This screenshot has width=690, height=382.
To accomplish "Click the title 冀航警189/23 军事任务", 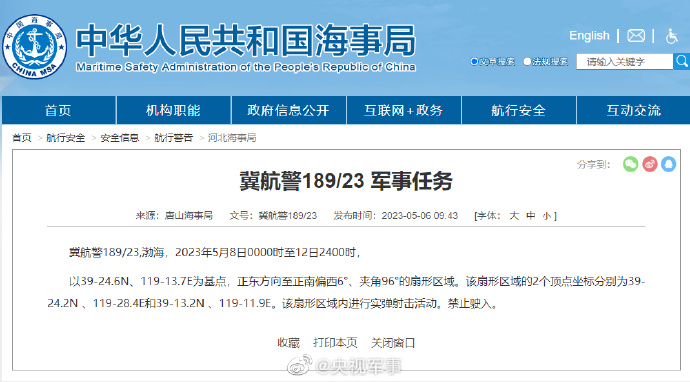I will point(346,181).
